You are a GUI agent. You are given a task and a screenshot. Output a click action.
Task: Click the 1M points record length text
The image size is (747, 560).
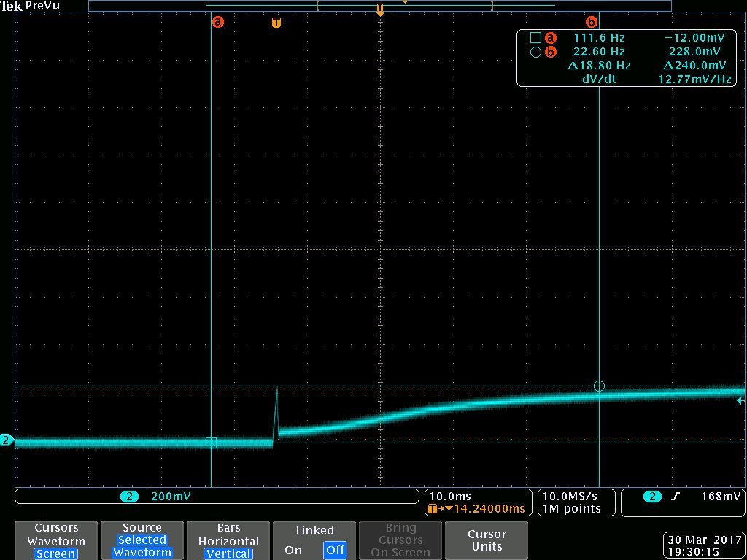click(572, 508)
